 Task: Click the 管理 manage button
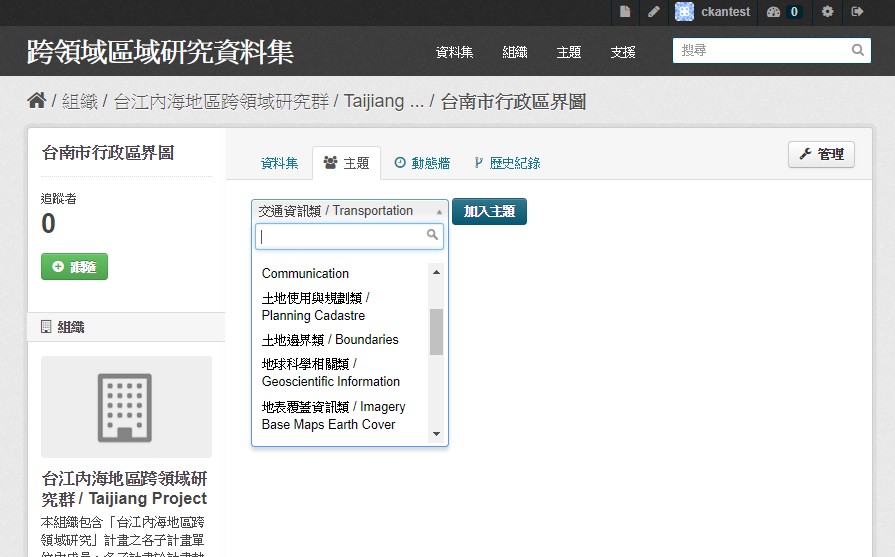pyautogui.click(x=821, y=154)
